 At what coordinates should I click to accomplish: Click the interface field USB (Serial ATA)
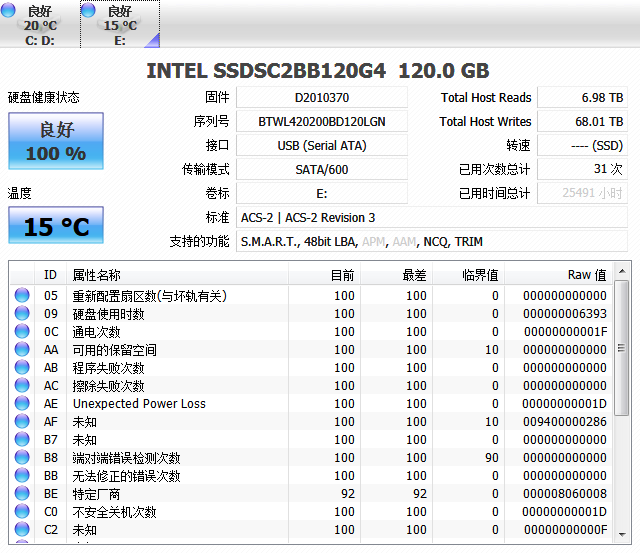point(322,146)
